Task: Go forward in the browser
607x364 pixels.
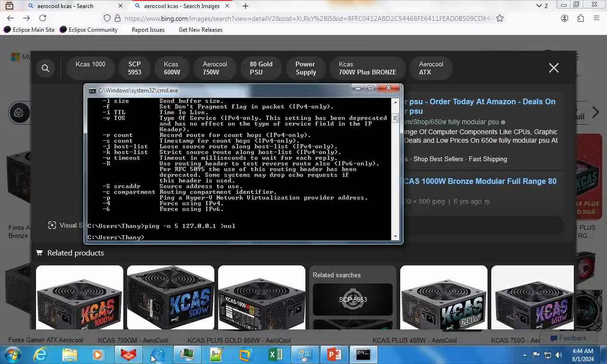Action: pyautogui.click(x=27, y=18)
